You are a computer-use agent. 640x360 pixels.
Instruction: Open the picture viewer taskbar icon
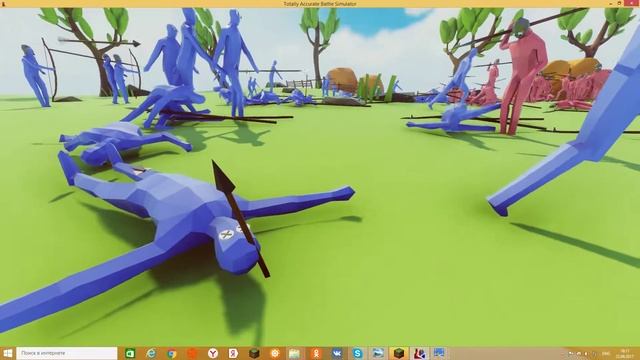pyautogui.click(x=378, y=353)
